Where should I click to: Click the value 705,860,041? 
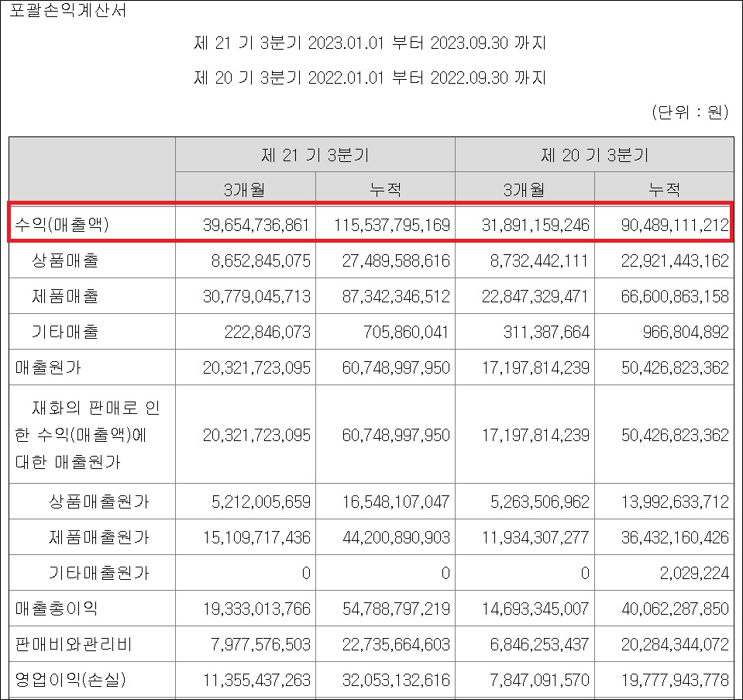pyautogui.click(x=407, y=332)
